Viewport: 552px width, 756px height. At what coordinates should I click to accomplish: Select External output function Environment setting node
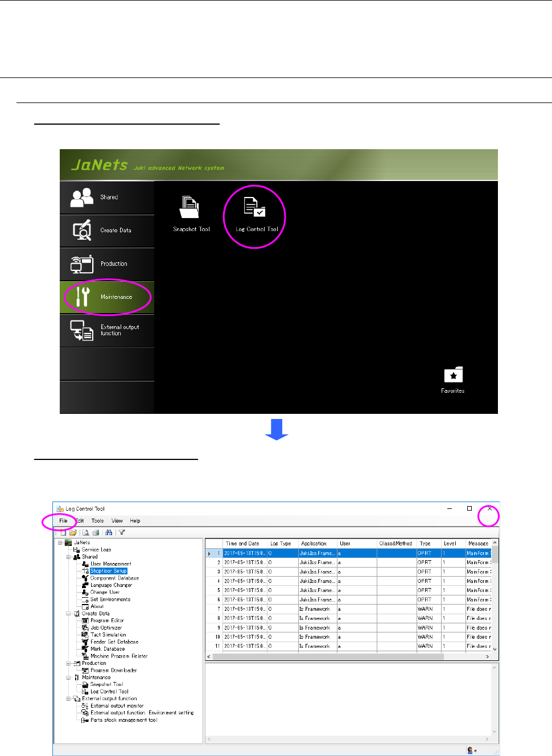(x=142, y=713)
